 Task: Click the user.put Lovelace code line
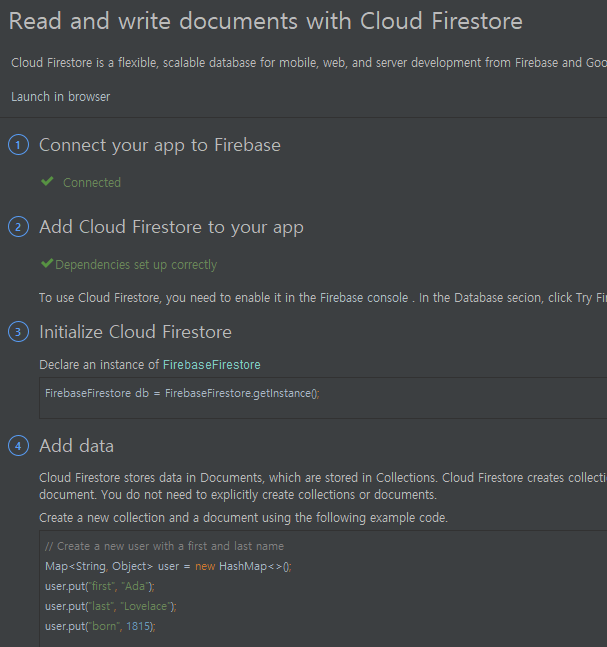(111, 606)
